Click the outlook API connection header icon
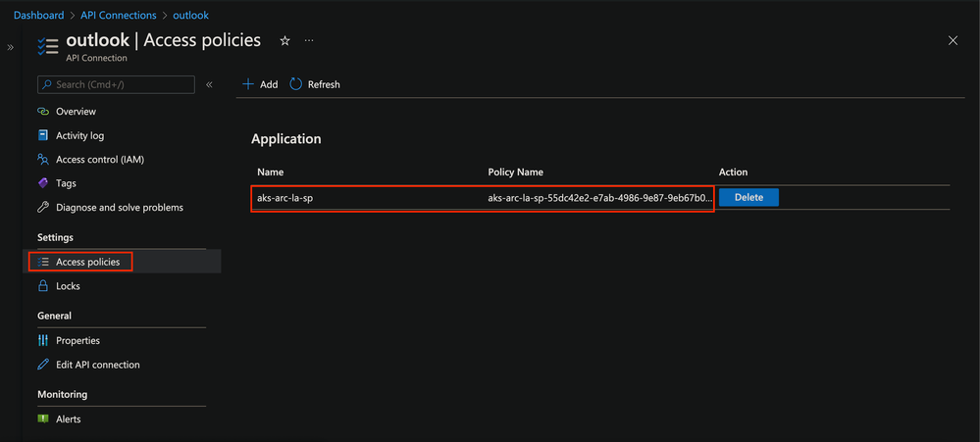Screen dimensions: 980x442 tap(47, 46)
